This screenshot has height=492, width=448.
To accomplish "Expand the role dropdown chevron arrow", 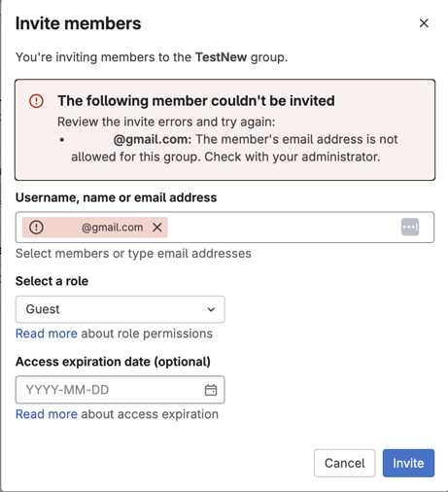I will pos(211,309).
